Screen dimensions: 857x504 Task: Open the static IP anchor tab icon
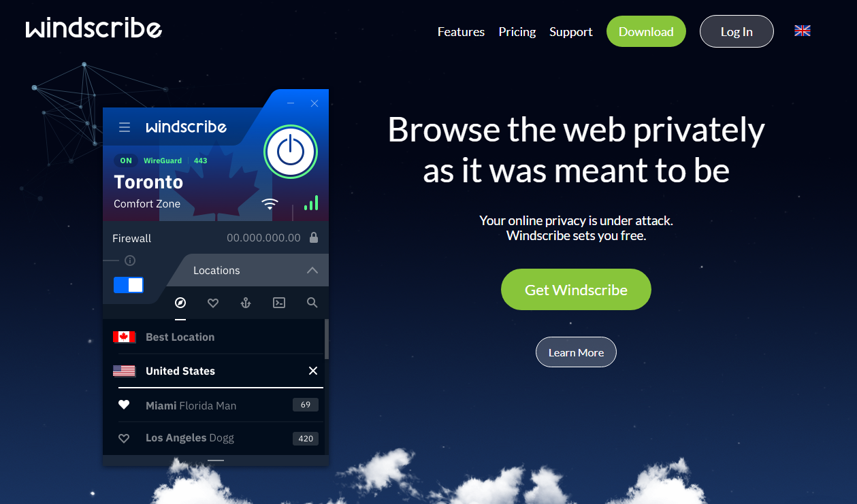(x=246, y=303)
